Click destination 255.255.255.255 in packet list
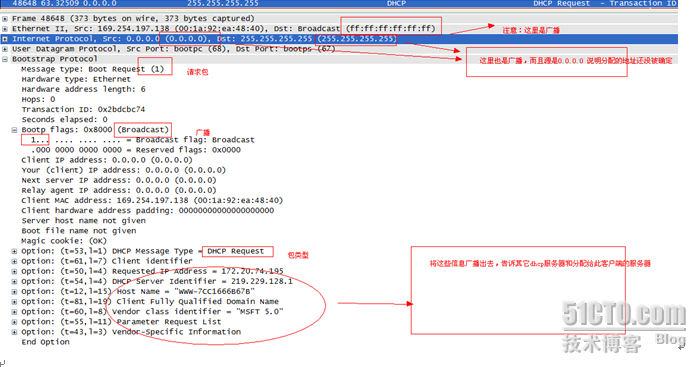Screen dimensions: 700x367 (223, 3)
